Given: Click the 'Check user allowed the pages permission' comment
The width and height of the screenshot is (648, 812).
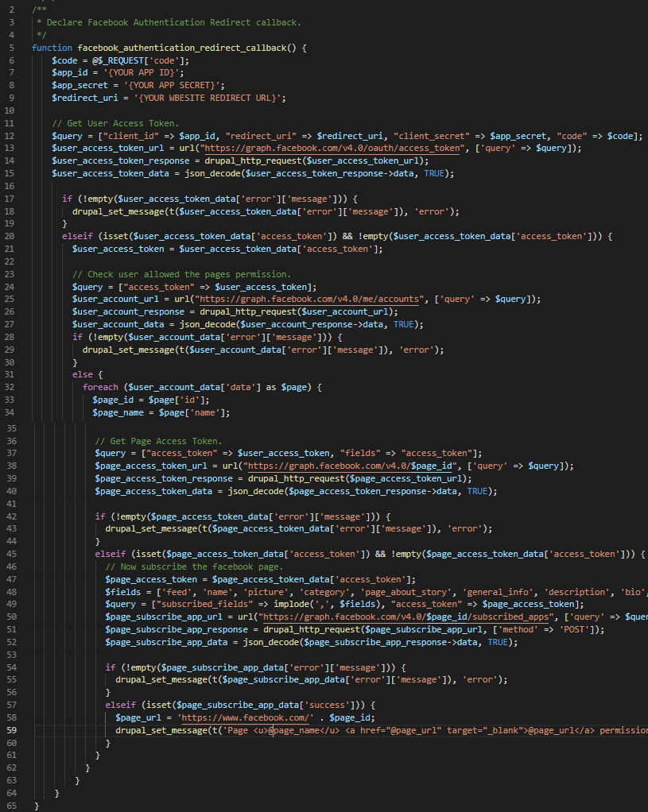Looking at the screenshot, I should pyautogui.click(x=181, y=274).
